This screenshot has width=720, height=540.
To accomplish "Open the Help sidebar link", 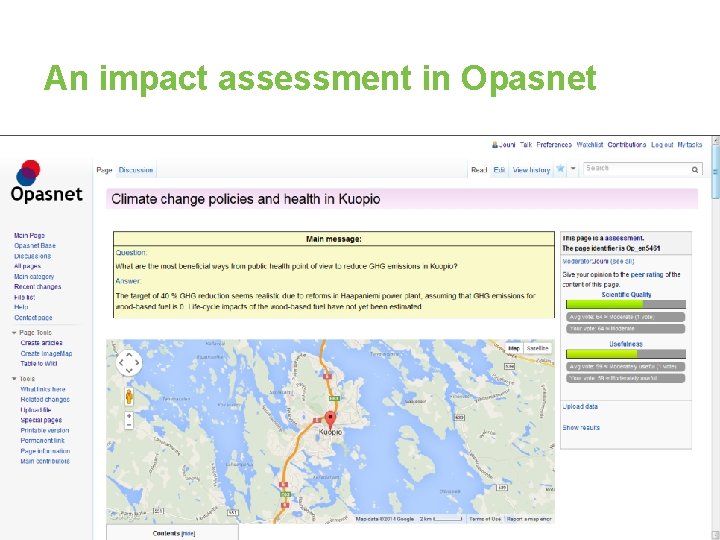I will click(x=21, y=307).
